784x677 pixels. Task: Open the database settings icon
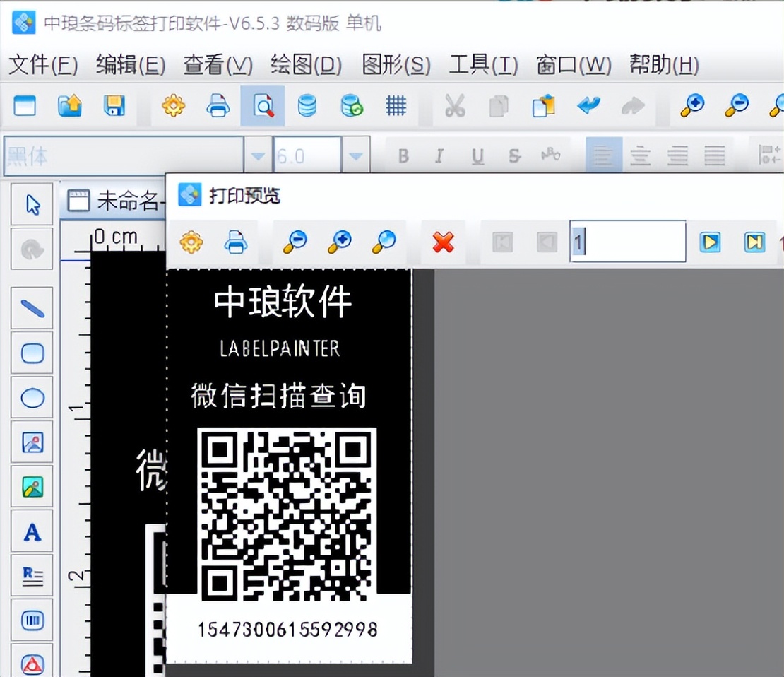(x=307, y=105)
